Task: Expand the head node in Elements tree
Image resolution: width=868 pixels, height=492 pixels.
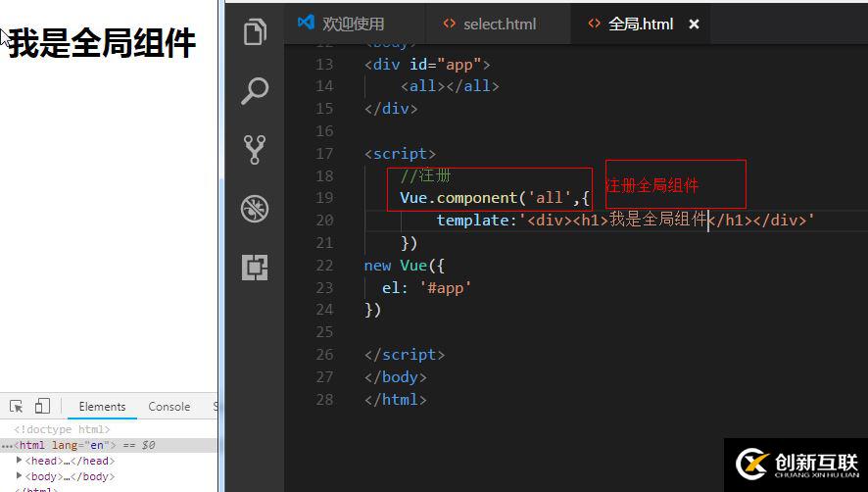Action: [x=19, y=460]
